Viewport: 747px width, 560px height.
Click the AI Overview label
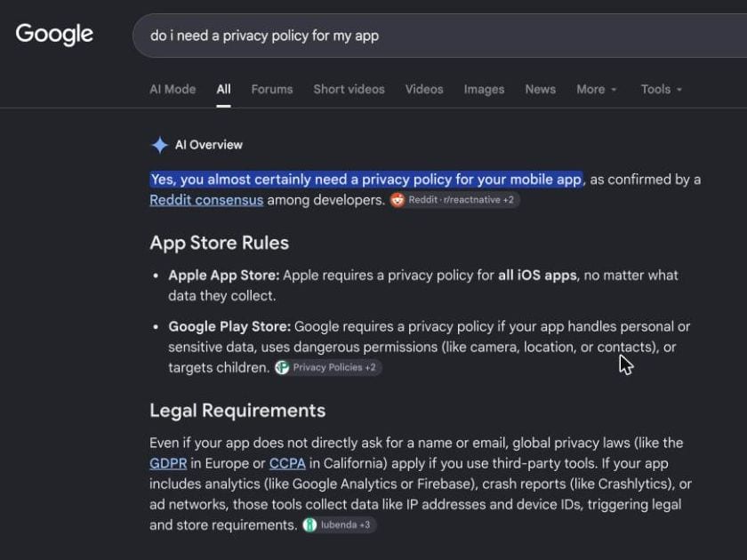209,145
